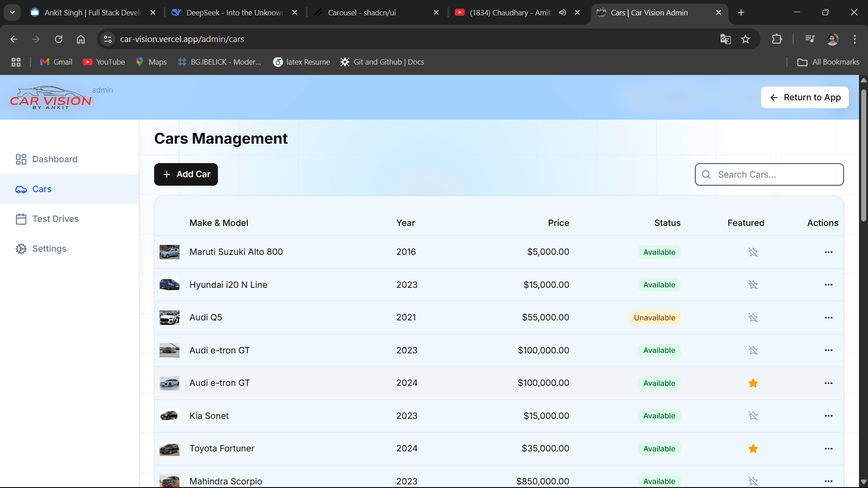Go to Dashboard in the sidebar
This screenshot has width=868, height=488.
pos(69,159)
